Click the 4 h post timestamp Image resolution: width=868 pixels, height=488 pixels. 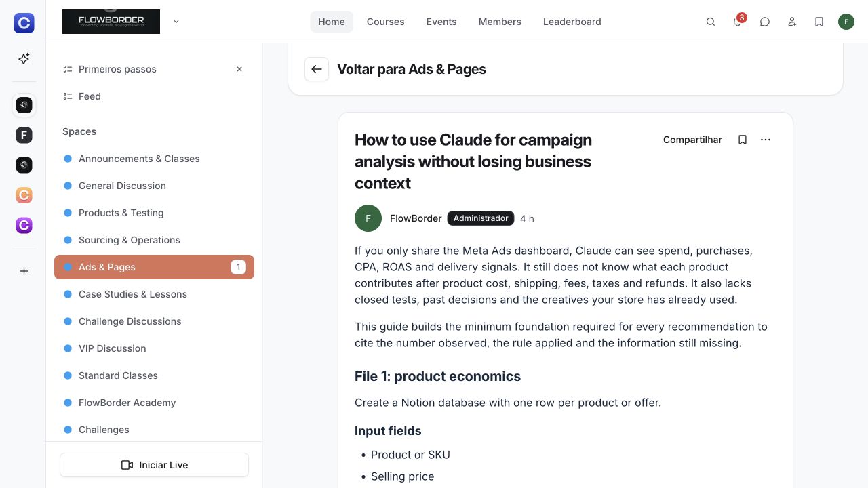(x=527, y=218)
